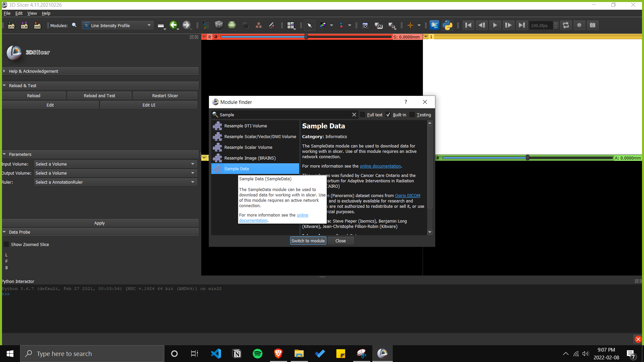Open the Volume Rendering cube icon

[219, 25]
